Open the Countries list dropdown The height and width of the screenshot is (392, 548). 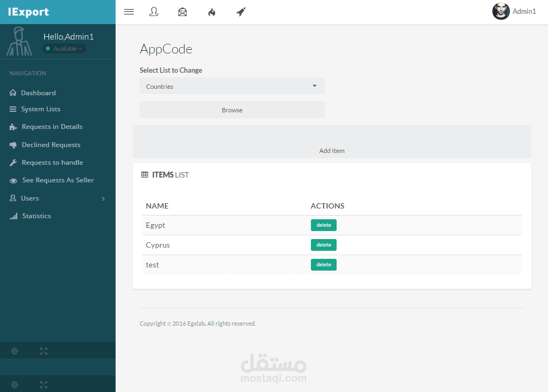pyautogui.click(x=232, y=86)
